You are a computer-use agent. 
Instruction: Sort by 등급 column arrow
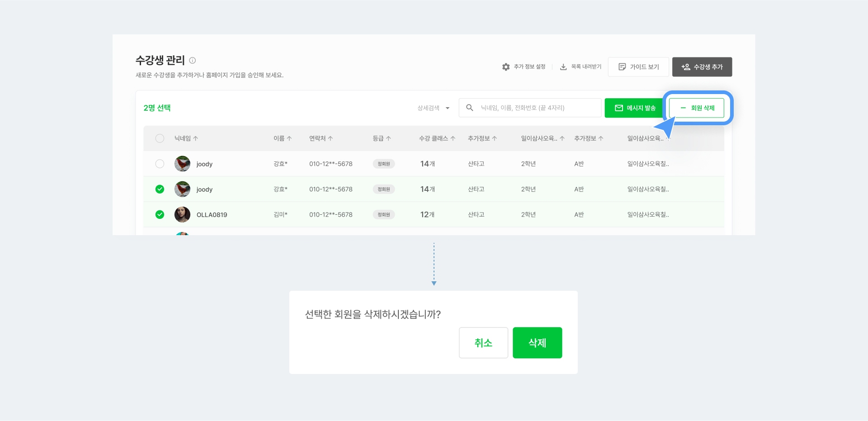point(388,138)
